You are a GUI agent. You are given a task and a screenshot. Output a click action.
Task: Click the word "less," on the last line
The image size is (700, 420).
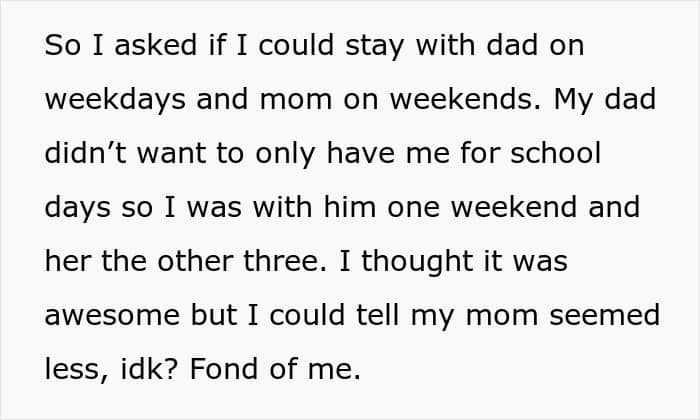(74, 368)
